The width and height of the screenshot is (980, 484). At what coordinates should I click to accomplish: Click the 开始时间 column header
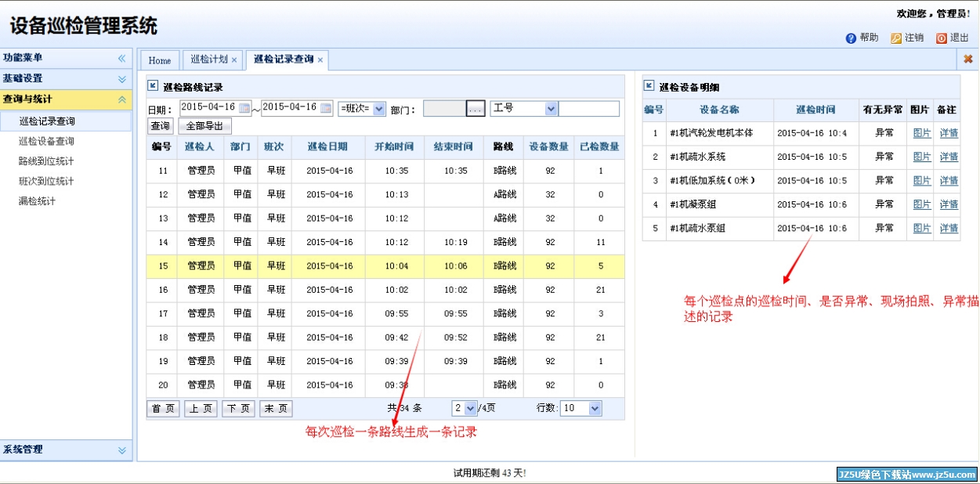395,146
